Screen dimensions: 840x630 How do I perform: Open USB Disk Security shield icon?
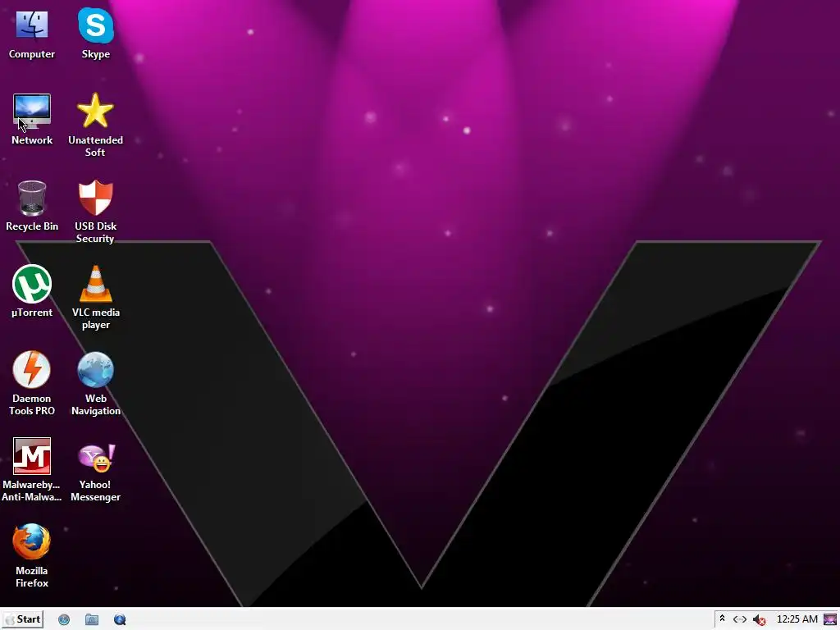coord(95,198)
